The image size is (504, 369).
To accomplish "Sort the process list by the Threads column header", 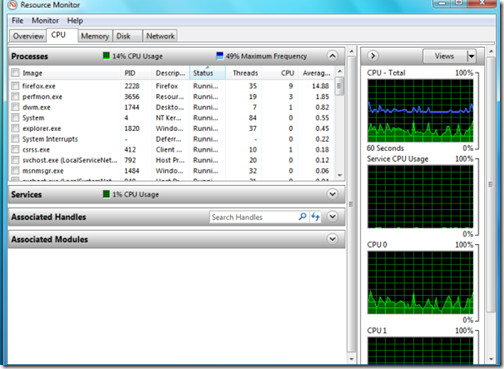I will [x=245, y=73].
